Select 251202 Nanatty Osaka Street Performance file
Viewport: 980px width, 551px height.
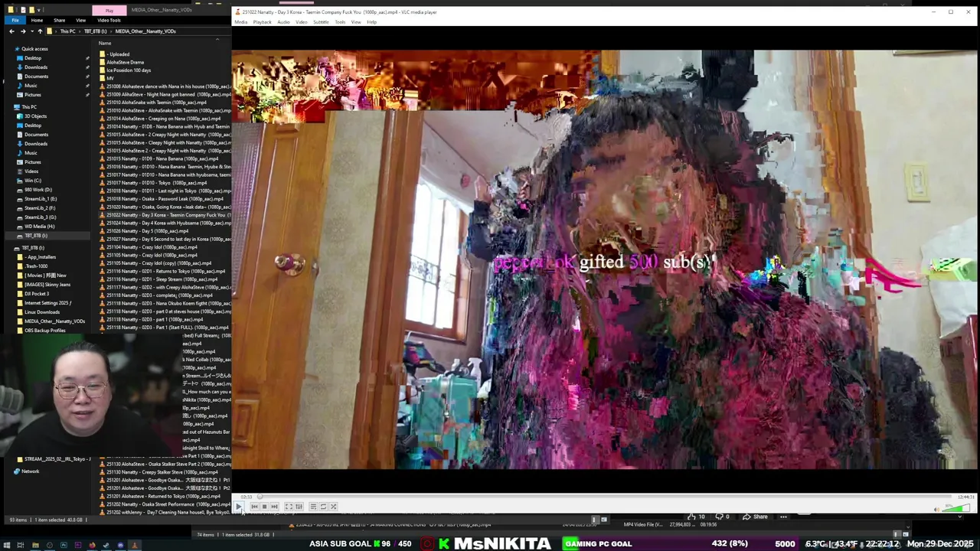pos(165,504)
